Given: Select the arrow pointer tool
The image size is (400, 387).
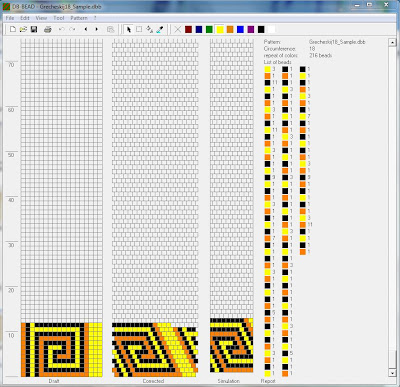Looking at the screenshot, I should coord(129,30).
